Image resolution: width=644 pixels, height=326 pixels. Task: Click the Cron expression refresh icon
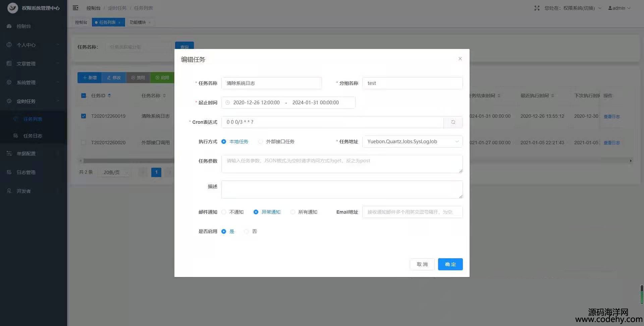pos(453,122)
